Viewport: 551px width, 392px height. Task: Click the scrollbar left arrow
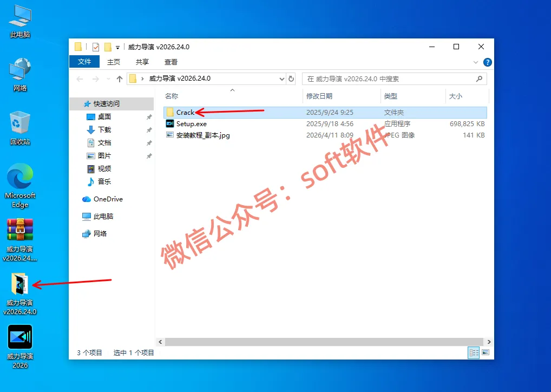click(160, 342)
